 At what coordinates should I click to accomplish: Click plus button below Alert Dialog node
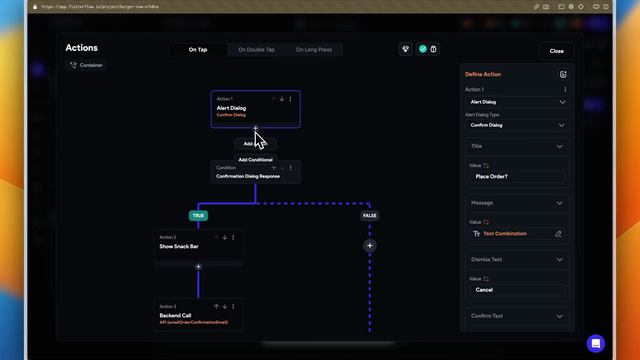point(256,128)
